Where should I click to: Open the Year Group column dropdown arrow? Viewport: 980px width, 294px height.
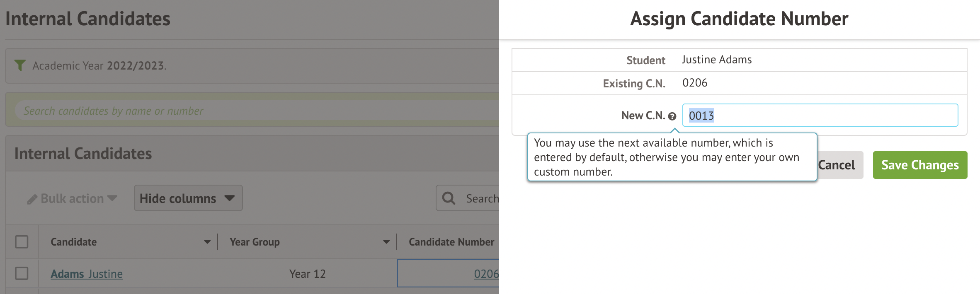click(386, 242)
